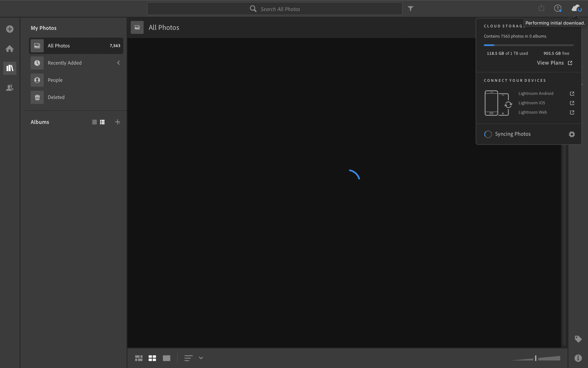Open the Lightroom Web link
588x368 pixels.
(546, 112)
